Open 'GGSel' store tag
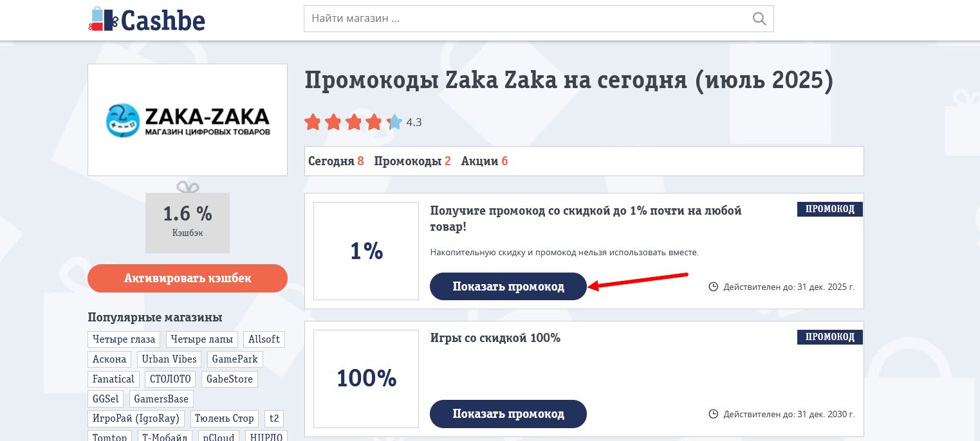This screenshot has height=441, width=980. (x=106, y=399)
